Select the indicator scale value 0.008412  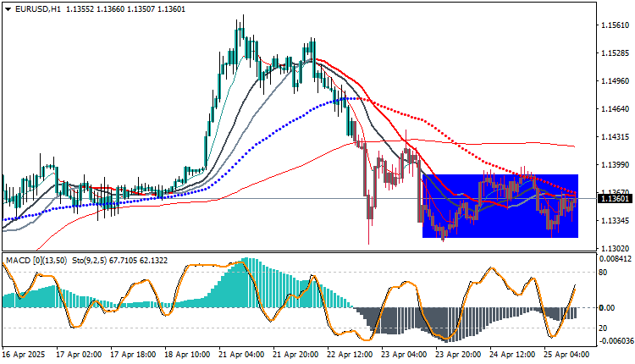616,258
